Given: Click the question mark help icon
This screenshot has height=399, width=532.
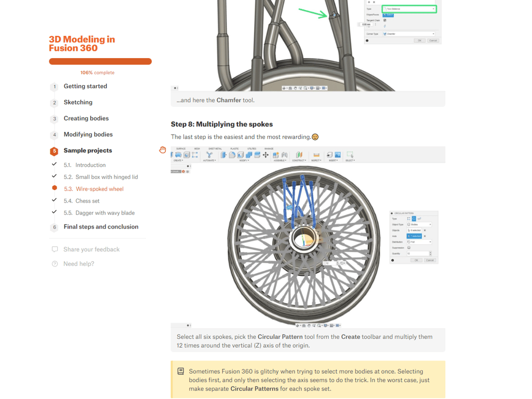Looking at the screenshot, I should tap(55, 264).
